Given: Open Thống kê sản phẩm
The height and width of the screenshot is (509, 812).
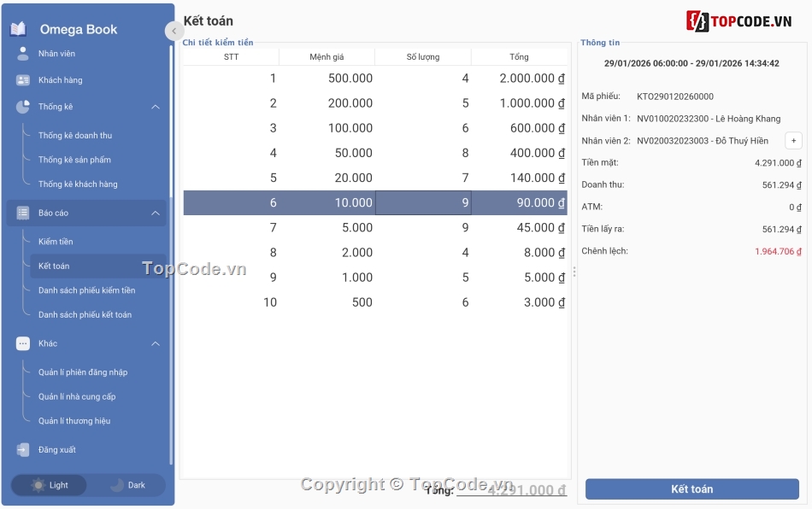Looking at the screenshot, I should [98, 160].
